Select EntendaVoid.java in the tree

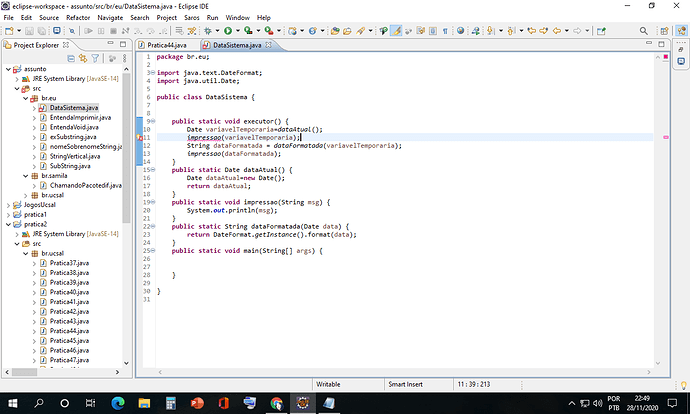pyautogui.click(x=74, y=127)
